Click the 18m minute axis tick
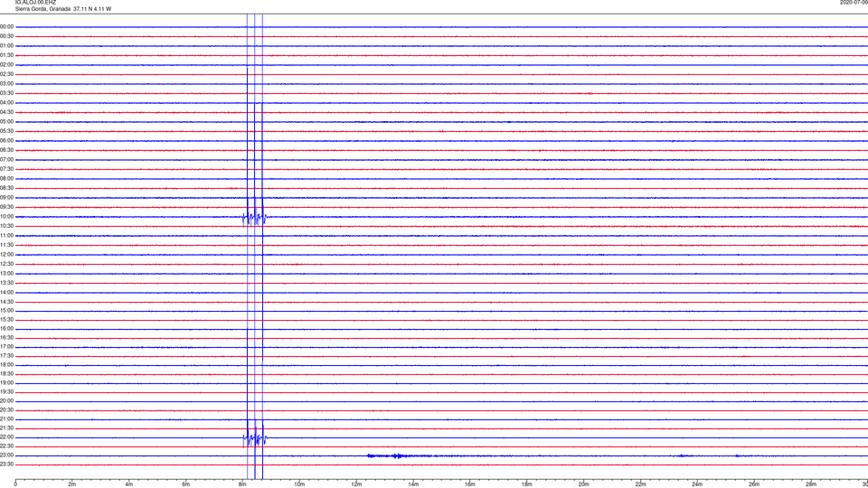The image size is (868, 488). (527, 484)
